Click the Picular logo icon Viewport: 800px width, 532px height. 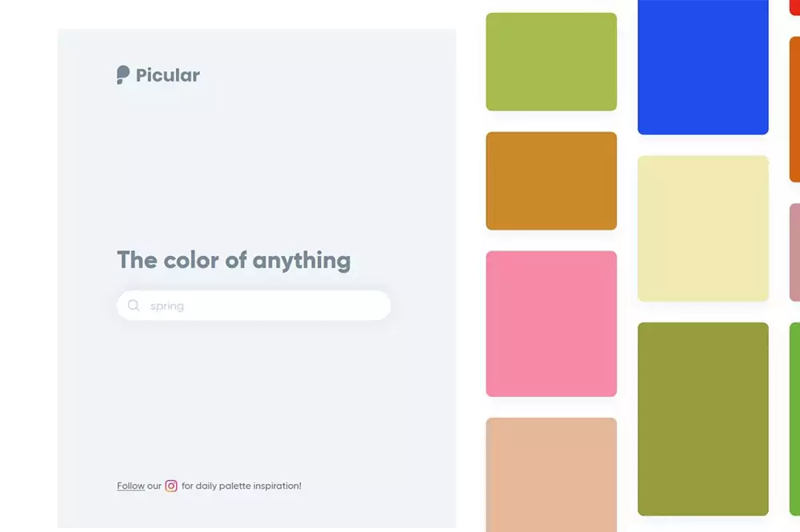click(x=123, y=75)
